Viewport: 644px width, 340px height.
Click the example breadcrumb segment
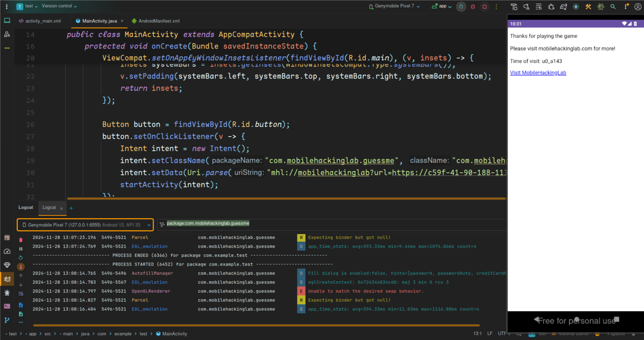tap(123, 334)
